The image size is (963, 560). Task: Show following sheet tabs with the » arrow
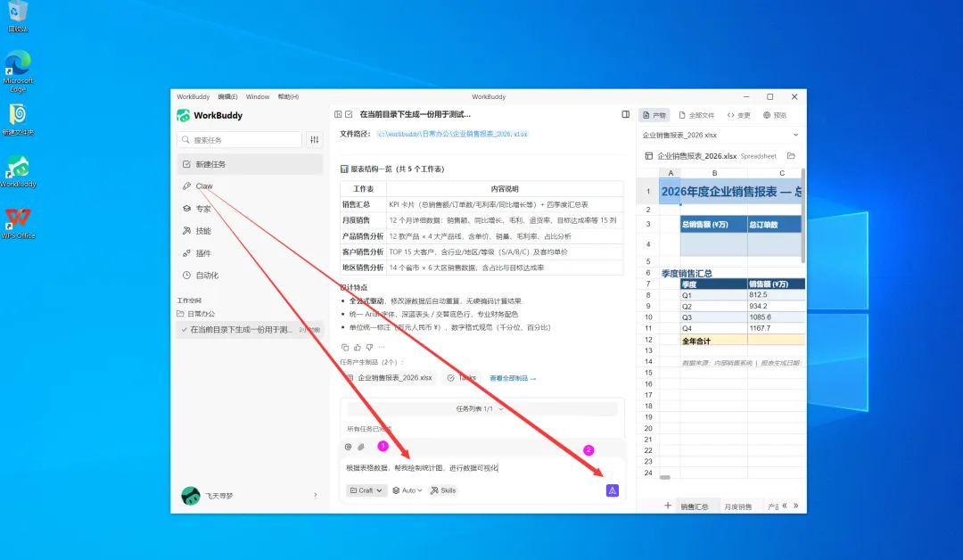tap(796, 506)
